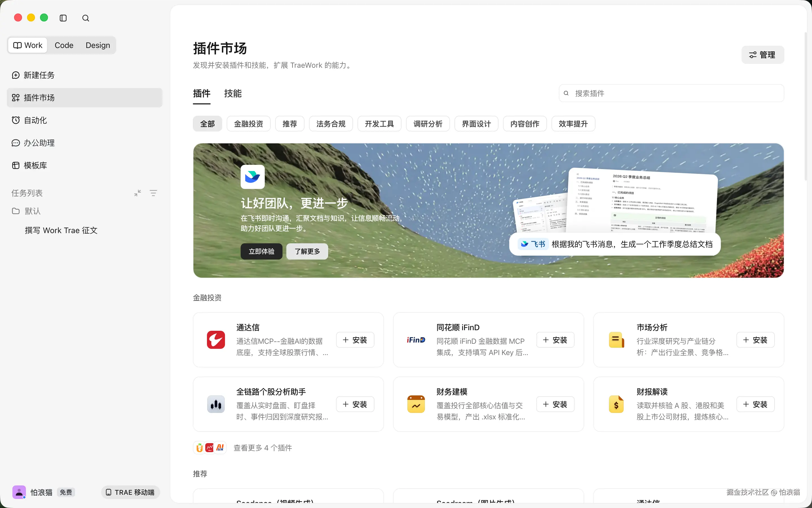Click the 插件市场 grid icon in sidebar
812x508 pixels.
16,98
